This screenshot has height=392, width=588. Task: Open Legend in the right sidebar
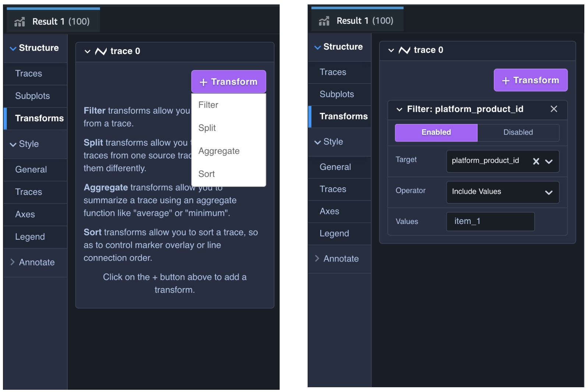(340, 233)
